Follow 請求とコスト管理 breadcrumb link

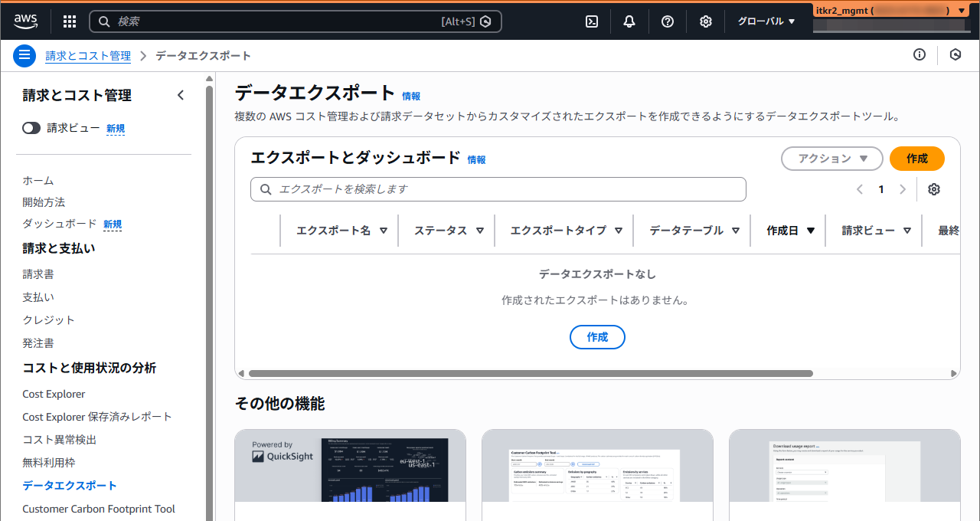coord(88,56)
